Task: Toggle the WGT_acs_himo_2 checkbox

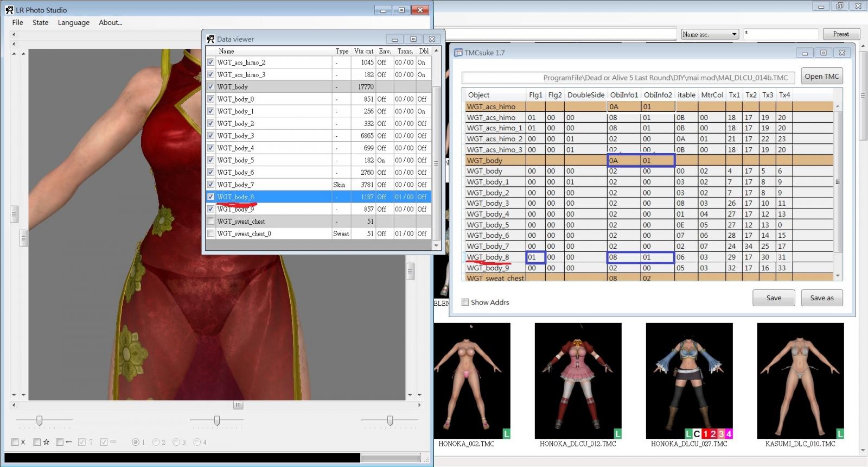Action: click(x=210, y=62)
